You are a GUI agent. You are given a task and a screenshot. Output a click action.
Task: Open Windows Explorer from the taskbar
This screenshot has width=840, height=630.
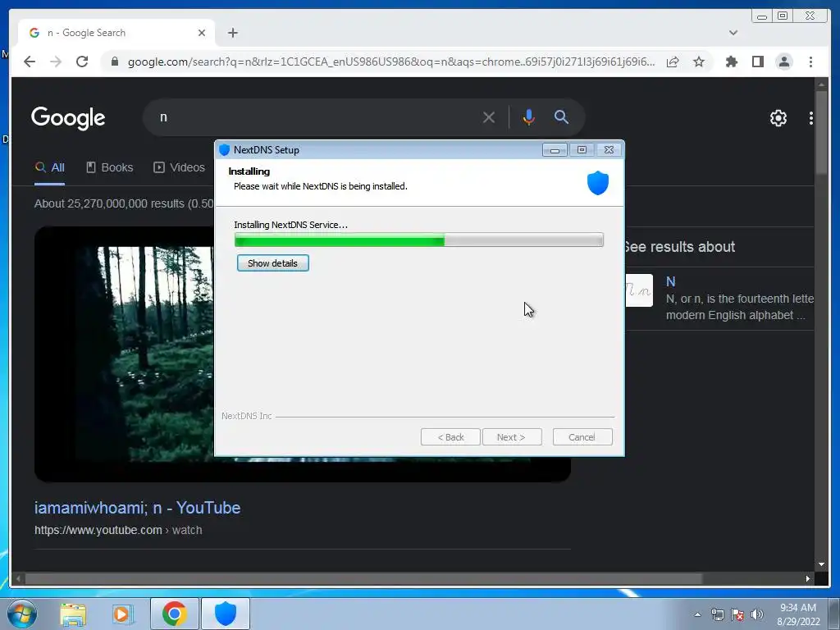click(x=73, y=614)
